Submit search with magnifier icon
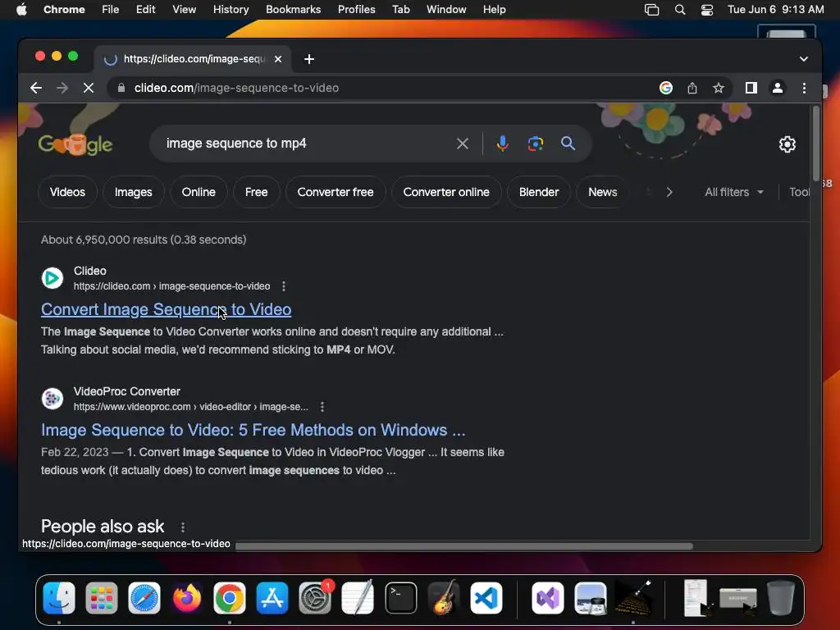This screenshot has height=630, width=840. pyautogui.click(x=568, y=144)
